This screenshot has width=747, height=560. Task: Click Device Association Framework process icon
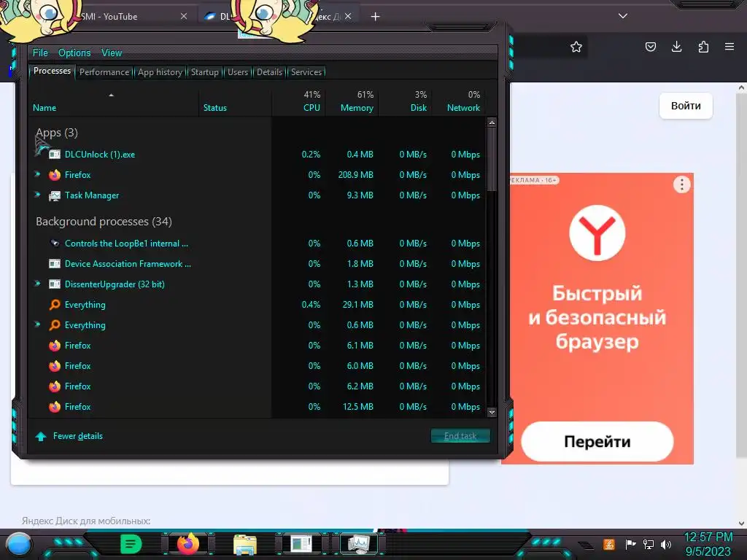pyautogui.click(x=55, y=264)
